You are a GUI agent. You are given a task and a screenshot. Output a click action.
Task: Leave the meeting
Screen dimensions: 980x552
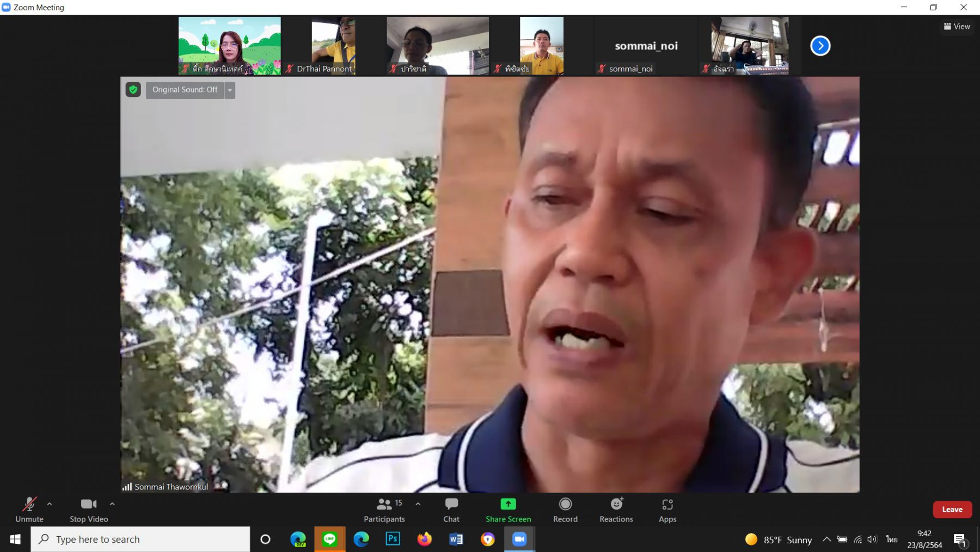click(952, 509)
